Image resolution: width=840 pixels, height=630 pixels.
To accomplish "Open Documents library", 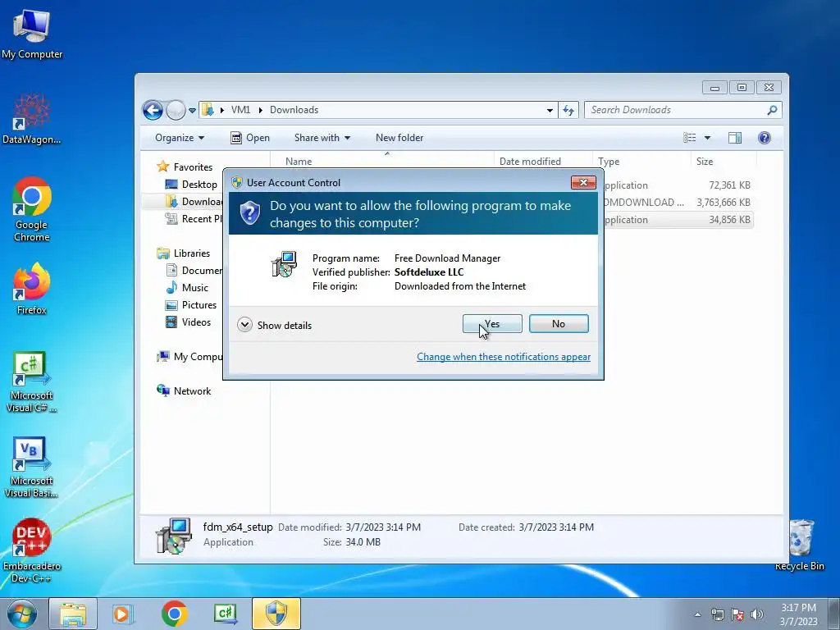I will pos(194,271).
